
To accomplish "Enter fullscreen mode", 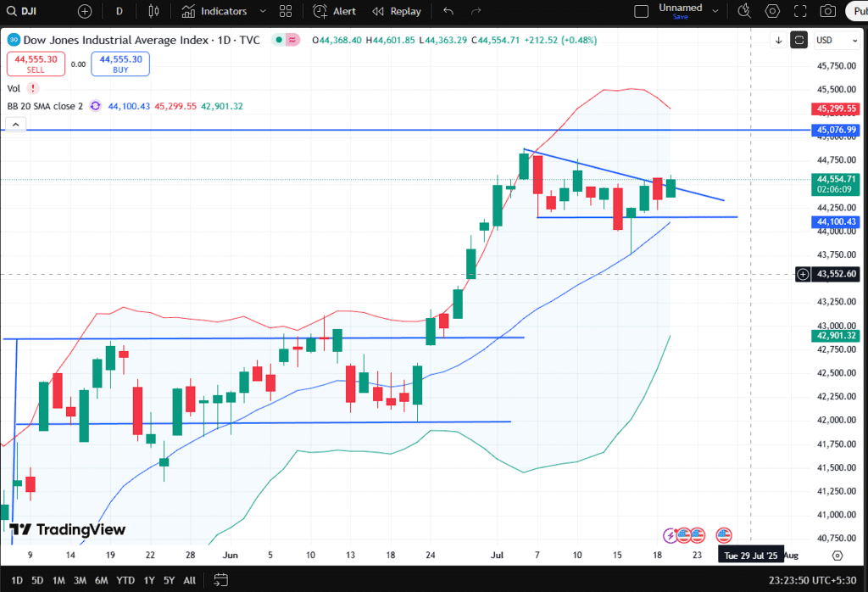I will pos(800,11).
